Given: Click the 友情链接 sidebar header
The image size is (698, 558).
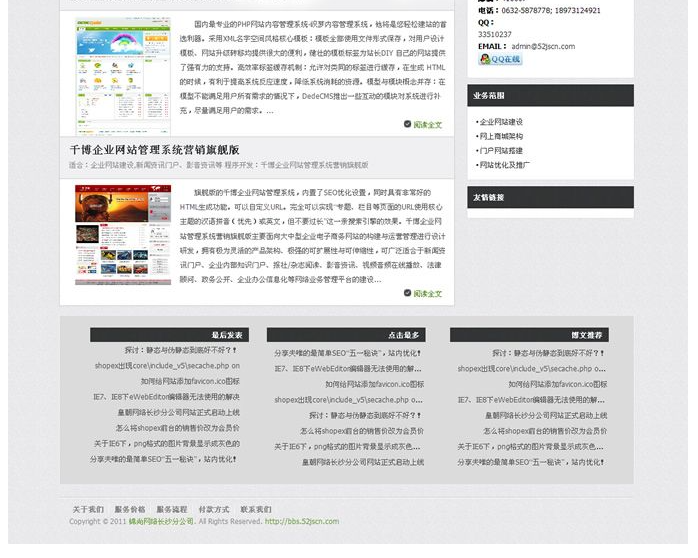Looking at the screenshot, I should (550, 197).
